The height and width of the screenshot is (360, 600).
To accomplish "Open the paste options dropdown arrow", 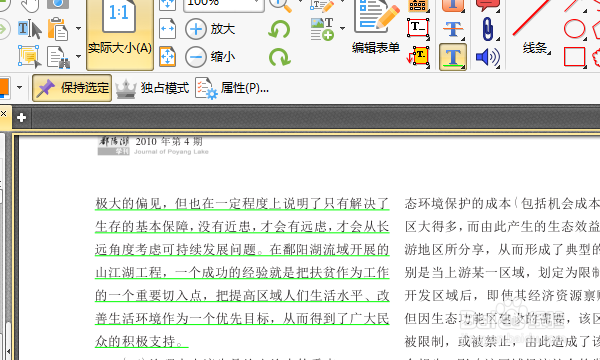I will pyautogui.click(x=78, y=28).
